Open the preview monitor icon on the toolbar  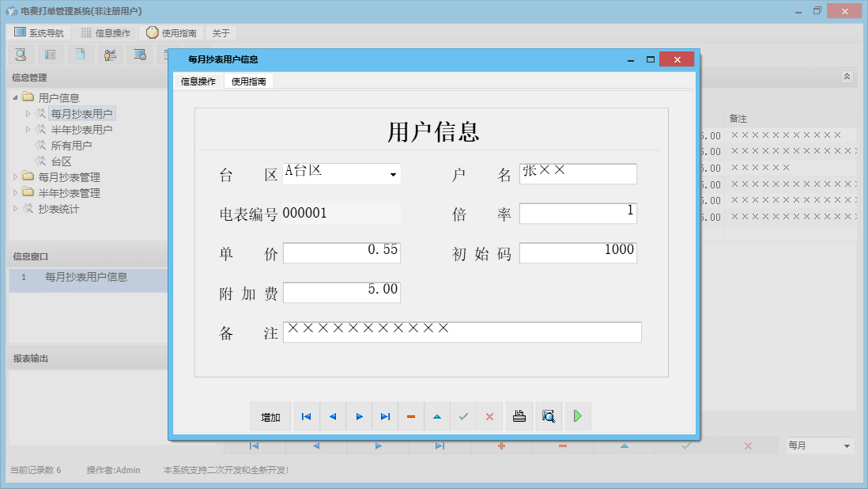click(138, 55)
